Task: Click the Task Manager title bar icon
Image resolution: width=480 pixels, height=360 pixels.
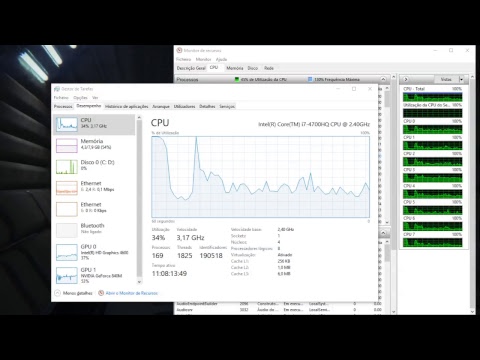Action: [57, 89]
